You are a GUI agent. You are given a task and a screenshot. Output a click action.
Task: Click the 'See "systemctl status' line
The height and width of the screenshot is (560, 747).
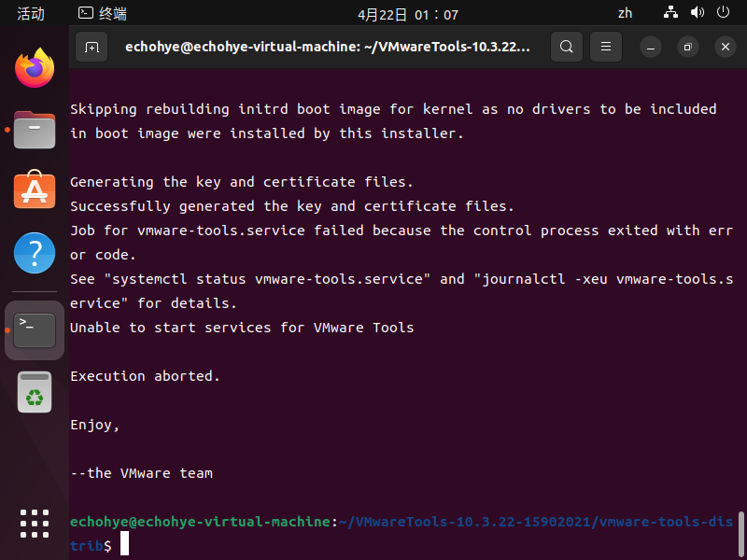pyautogui.click(x=402, y=291)
